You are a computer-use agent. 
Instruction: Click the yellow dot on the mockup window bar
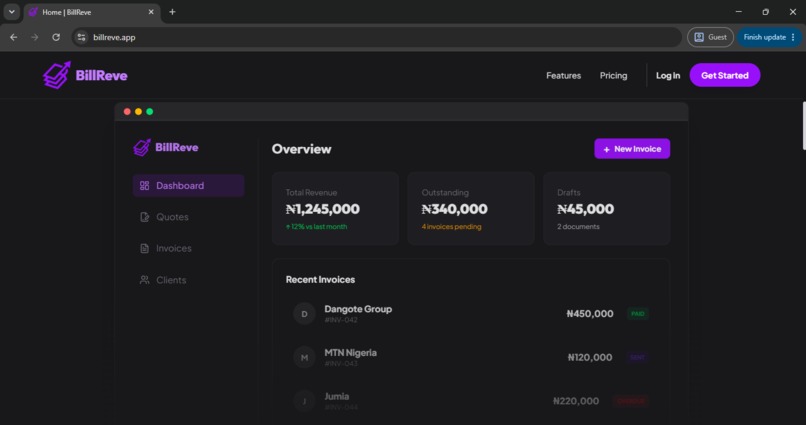pyautogui.click(x=138, y=112)
